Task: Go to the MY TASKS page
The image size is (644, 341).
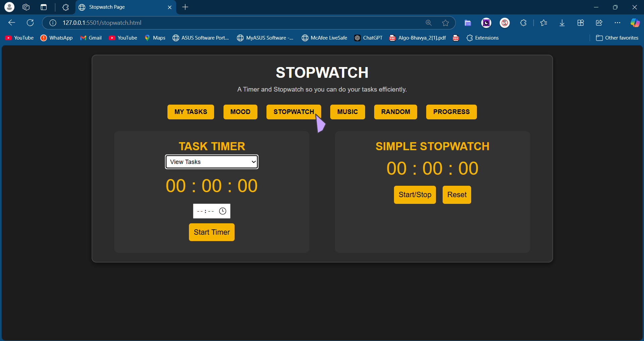Action: pyautogui.click(x=191, y=112)
